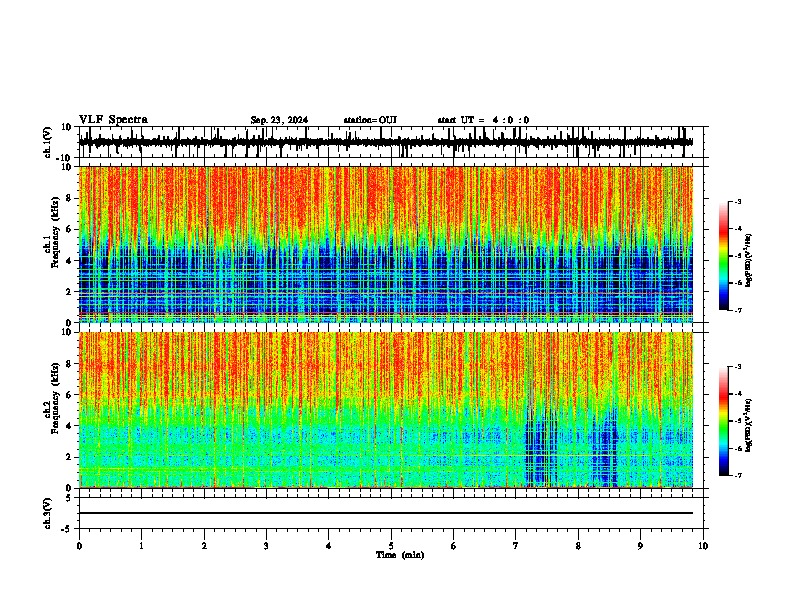Click the "6" kHz tick on ch.1 frequency axis
Viewport: 792px width, 612px height.
pos(69,229)
